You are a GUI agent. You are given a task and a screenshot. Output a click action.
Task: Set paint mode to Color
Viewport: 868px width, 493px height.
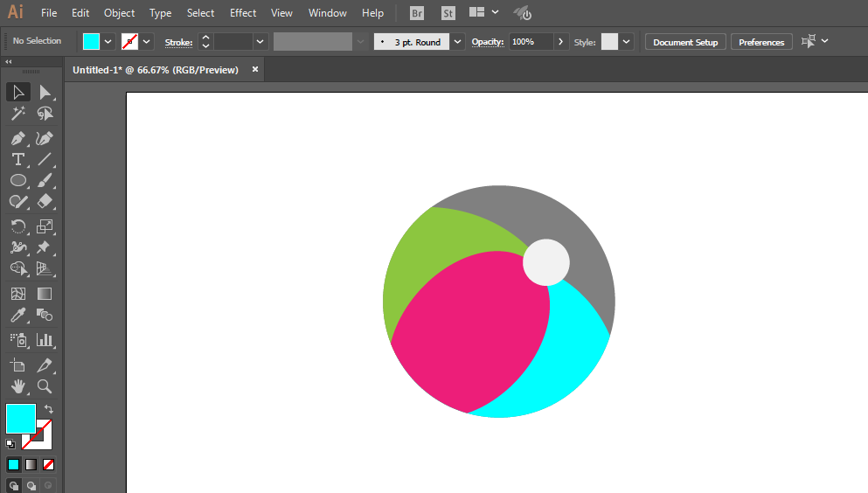tap(13, 465)
